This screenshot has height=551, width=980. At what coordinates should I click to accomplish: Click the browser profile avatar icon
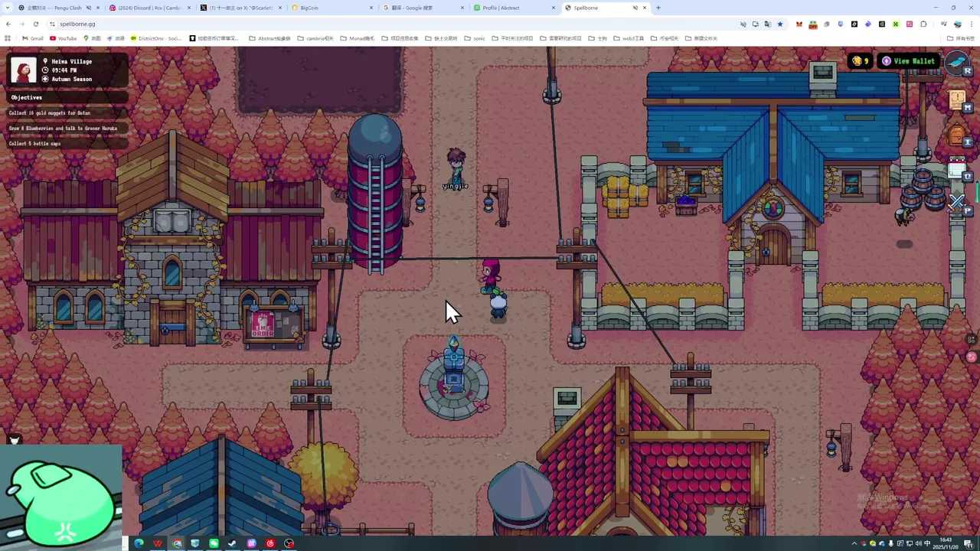[957, 24]
